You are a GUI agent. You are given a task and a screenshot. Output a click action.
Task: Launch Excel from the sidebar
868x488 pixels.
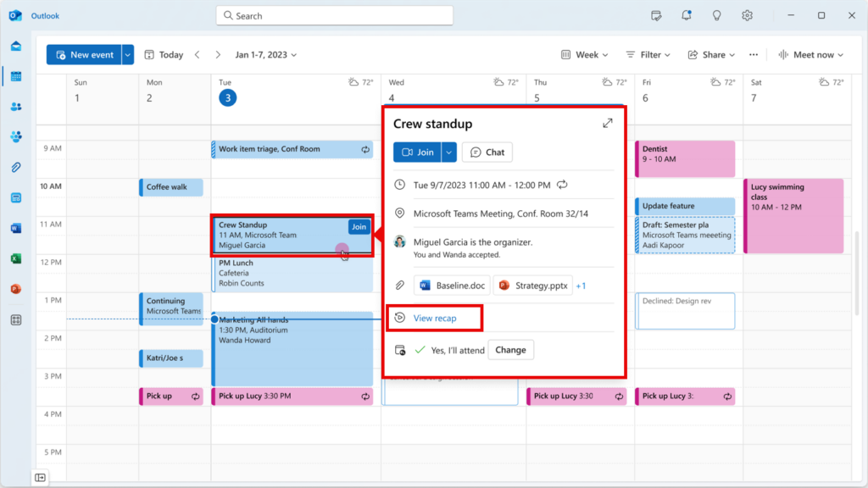16,258
